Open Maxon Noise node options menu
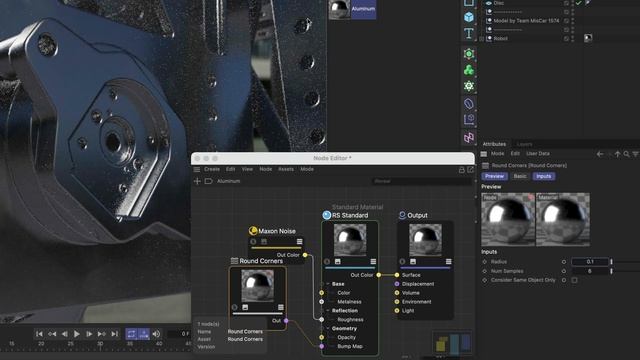Image resolution: width=640 pixels, height=360 pixels. [x=300, y=242]
